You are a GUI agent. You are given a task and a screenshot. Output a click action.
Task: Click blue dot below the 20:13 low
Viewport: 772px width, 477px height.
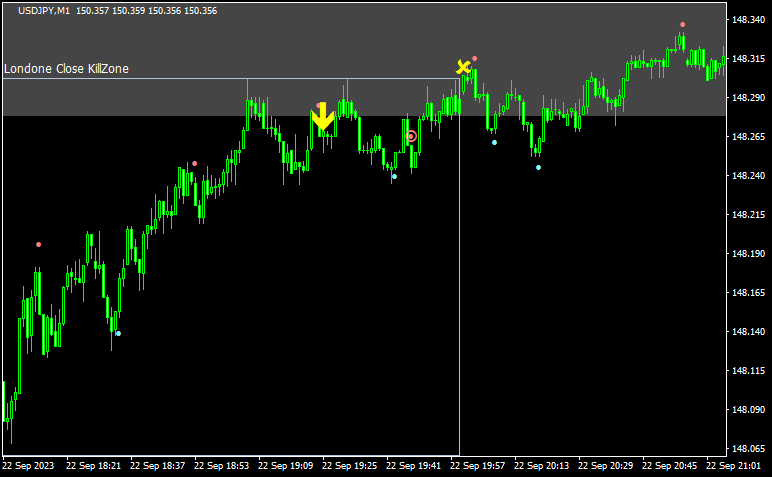538,167
